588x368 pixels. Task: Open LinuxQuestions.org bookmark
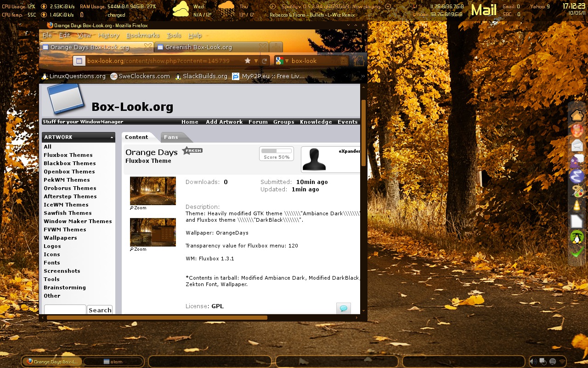[73, 76]
